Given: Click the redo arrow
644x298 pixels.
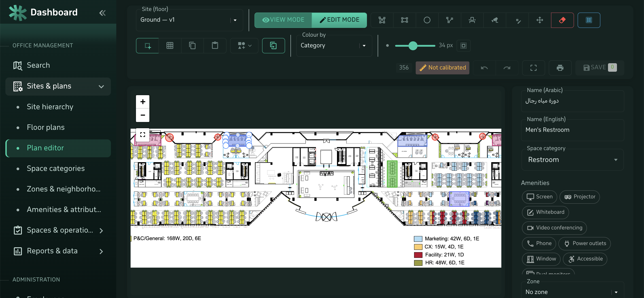Looking at the screenshot, I should (507, 68).
